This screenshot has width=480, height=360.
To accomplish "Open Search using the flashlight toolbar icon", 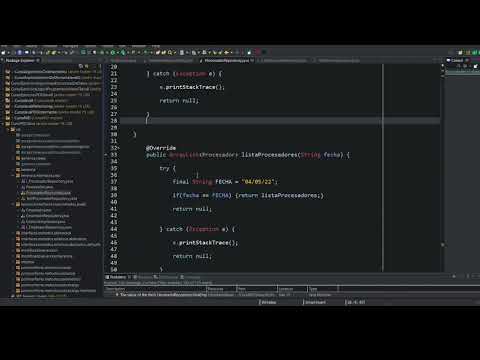I will point(170,52).
